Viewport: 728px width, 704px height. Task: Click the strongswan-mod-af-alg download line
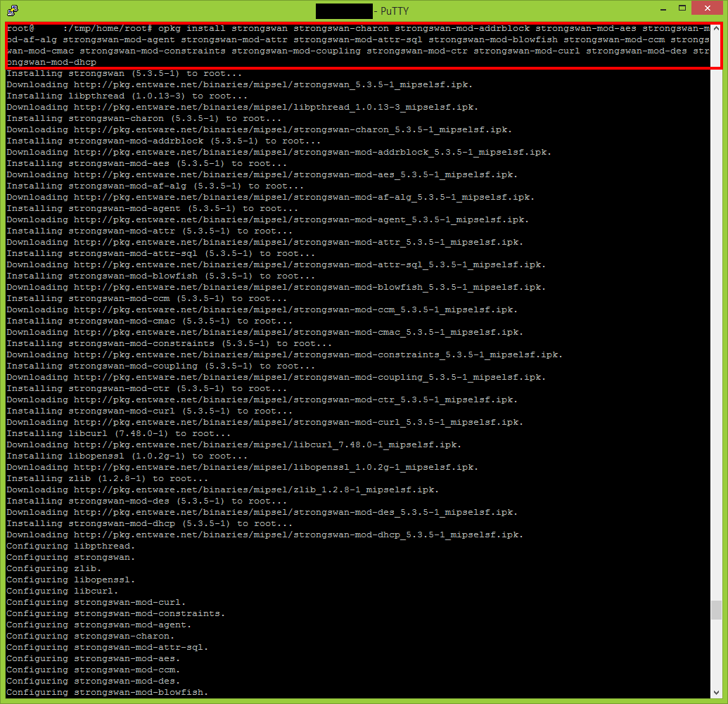[271, 198]
